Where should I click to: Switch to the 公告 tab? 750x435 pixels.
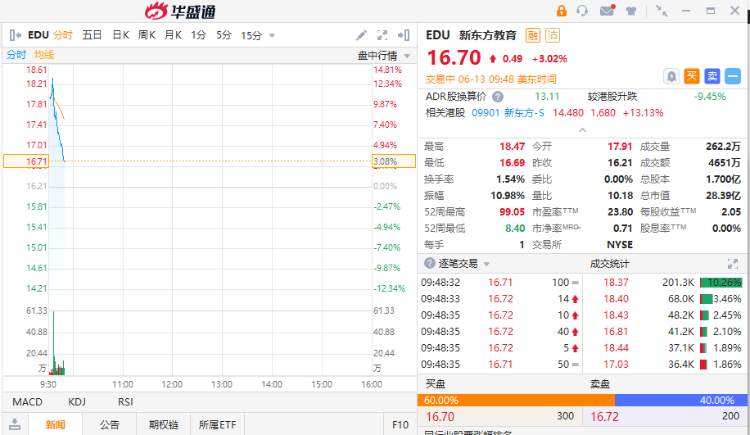point(110,424)
